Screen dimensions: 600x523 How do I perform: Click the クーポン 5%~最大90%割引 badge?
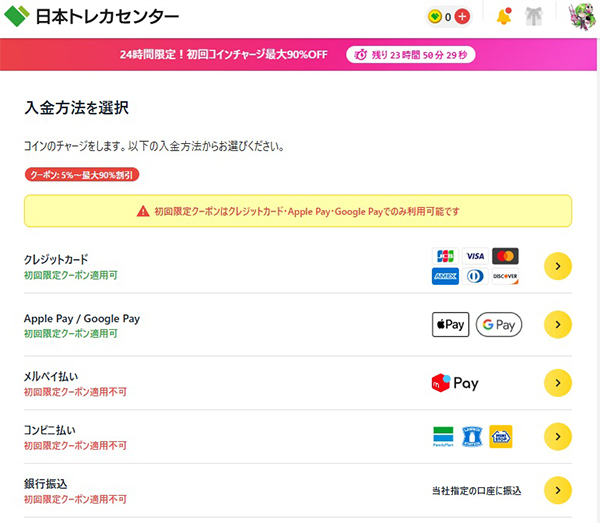point(82,175)
